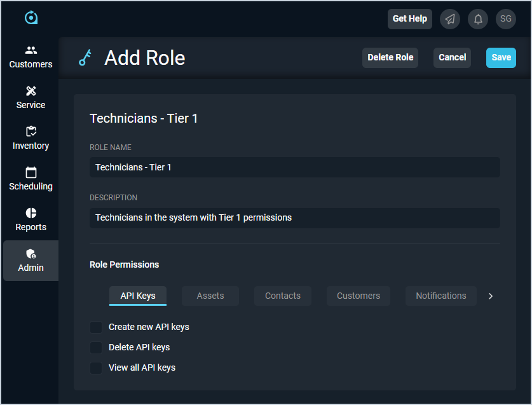
Task: Open the Notifications permissions tab
Action: 441,296
